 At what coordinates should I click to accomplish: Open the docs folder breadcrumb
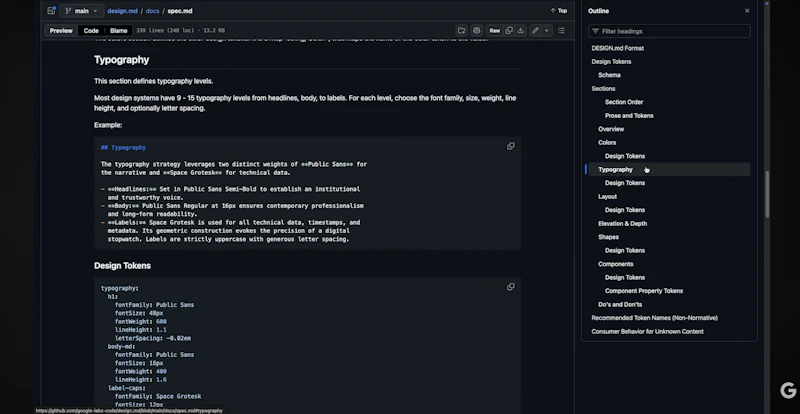[153, 11]
